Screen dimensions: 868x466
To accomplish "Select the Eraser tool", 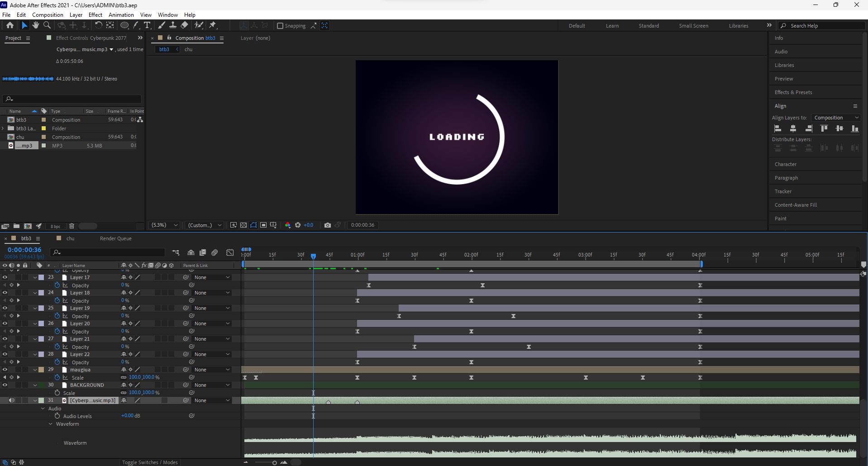I will (185, 25).
